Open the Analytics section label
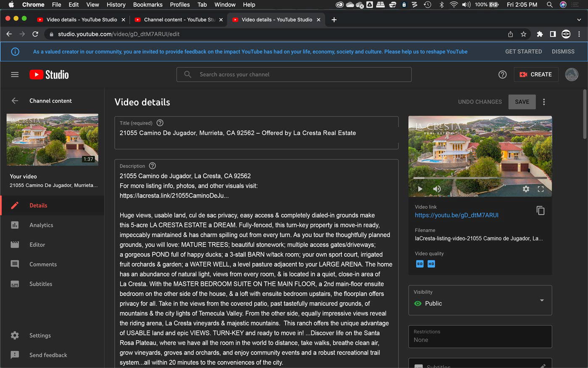This screenshot has height=368, width=588. click(x=41, y=225)
